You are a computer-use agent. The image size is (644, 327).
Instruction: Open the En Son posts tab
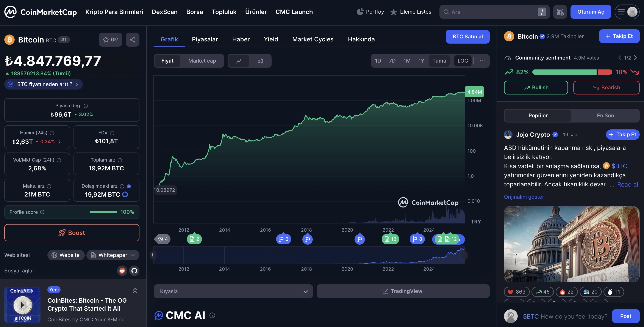605,115
